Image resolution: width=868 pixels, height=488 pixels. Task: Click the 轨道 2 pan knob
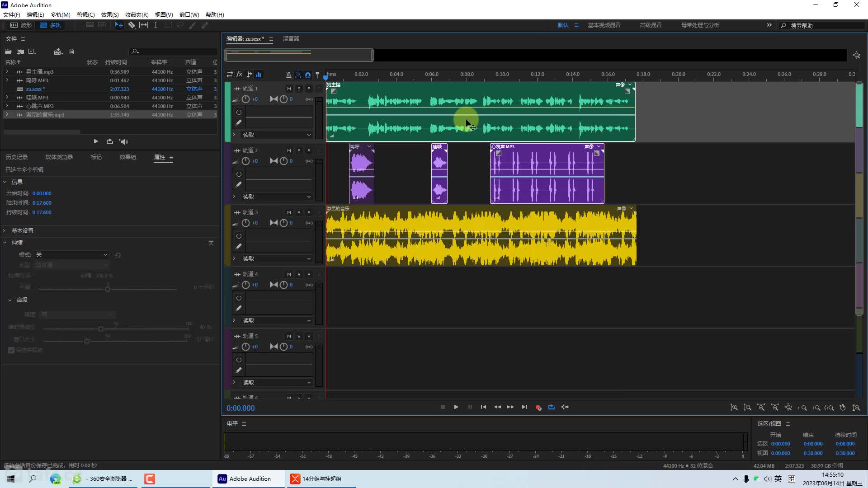(283, 161)
